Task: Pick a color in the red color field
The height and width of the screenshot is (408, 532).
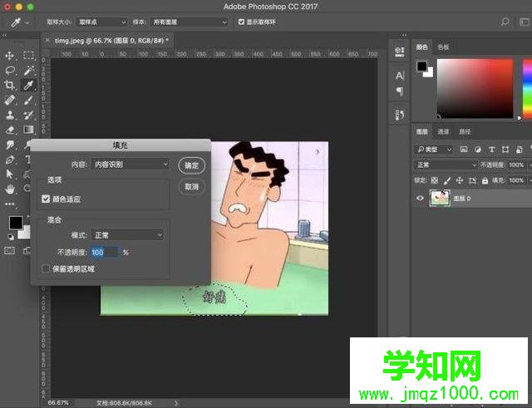Action: pyautogui.click(x=475, y=89)
